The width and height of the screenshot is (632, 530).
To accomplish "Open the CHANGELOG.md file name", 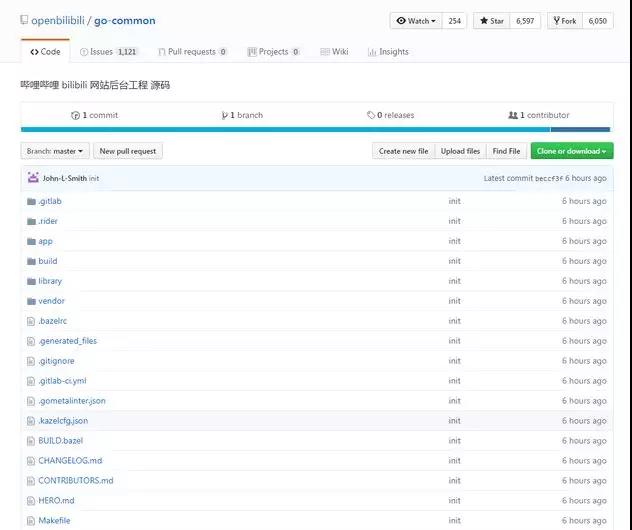I will (70, 461).
